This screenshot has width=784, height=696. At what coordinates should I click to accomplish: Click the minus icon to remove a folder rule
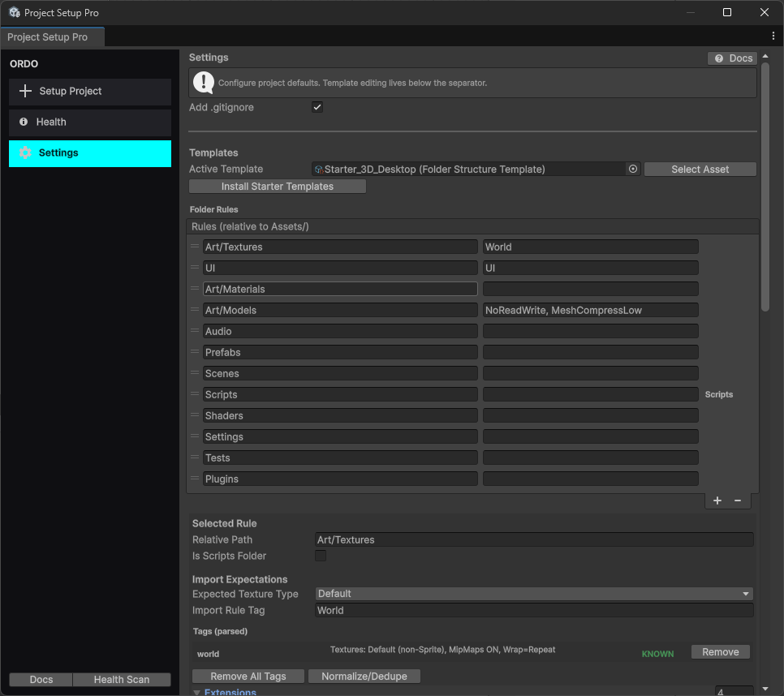coord(738,501)
